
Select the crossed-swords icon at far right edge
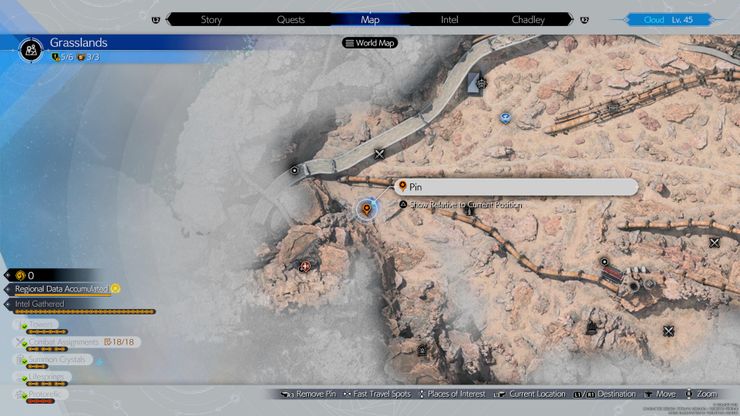pyautogui.click(x=714, y=243)
